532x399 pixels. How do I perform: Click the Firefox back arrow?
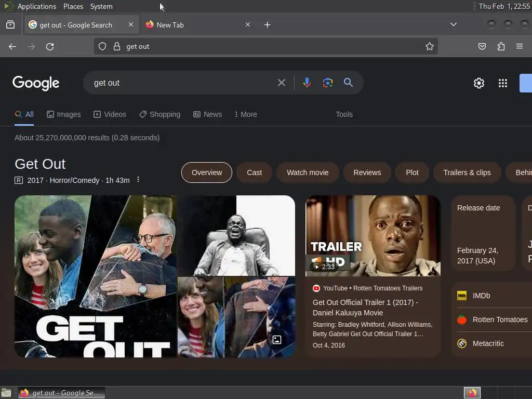click(12, 46)
